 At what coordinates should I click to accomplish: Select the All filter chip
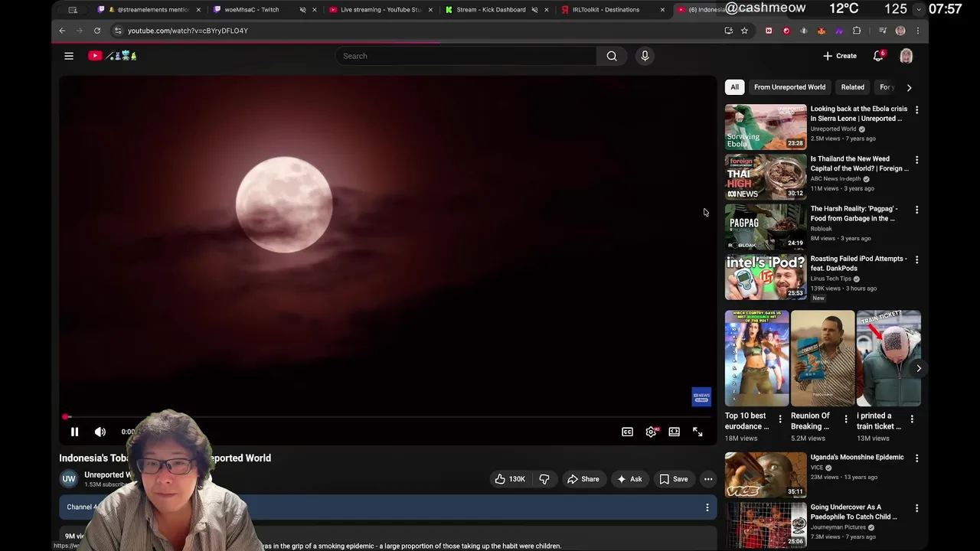734,87
